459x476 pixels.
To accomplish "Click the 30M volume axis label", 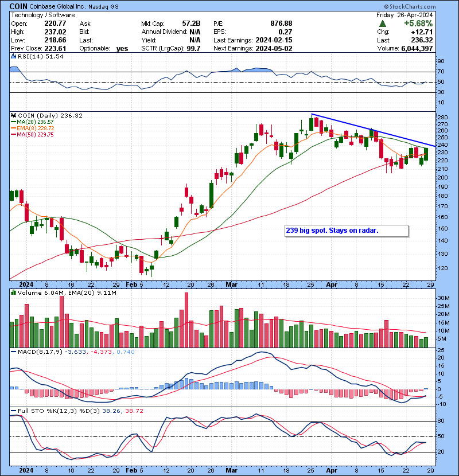I will 443,298.
